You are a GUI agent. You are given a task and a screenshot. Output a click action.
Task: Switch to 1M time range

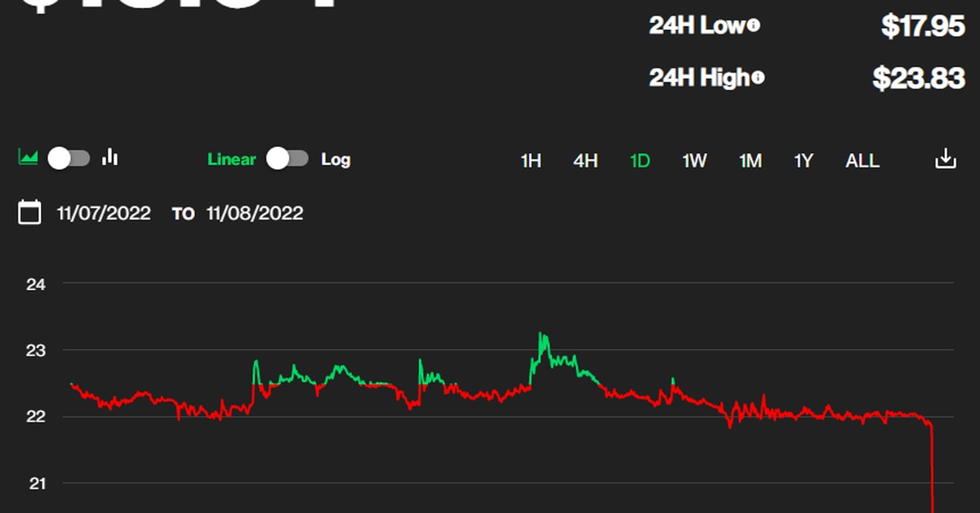pyautogui.click(x=750, y=161)
